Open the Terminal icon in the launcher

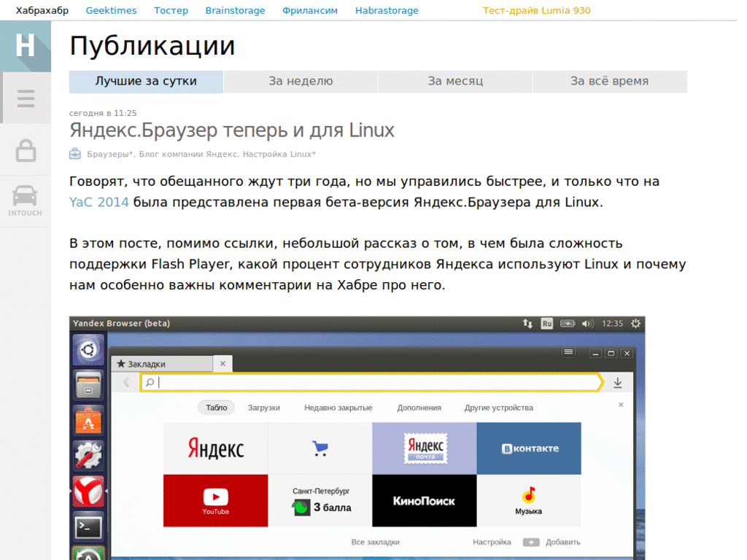coord(88,526)
